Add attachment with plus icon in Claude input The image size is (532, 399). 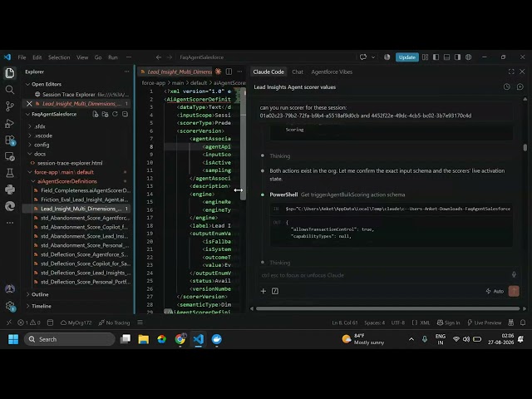pyautogui.click(x=264, y=291)
